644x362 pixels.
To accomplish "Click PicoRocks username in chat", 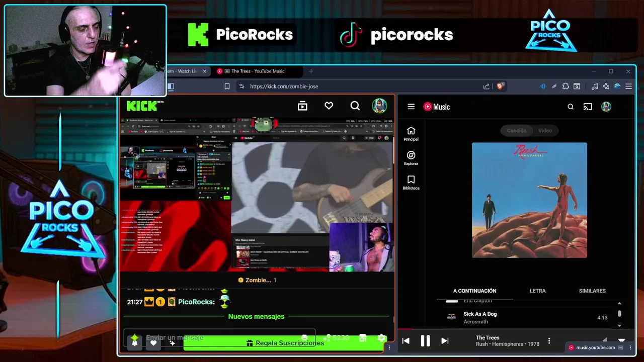I will tap(196, 302).
